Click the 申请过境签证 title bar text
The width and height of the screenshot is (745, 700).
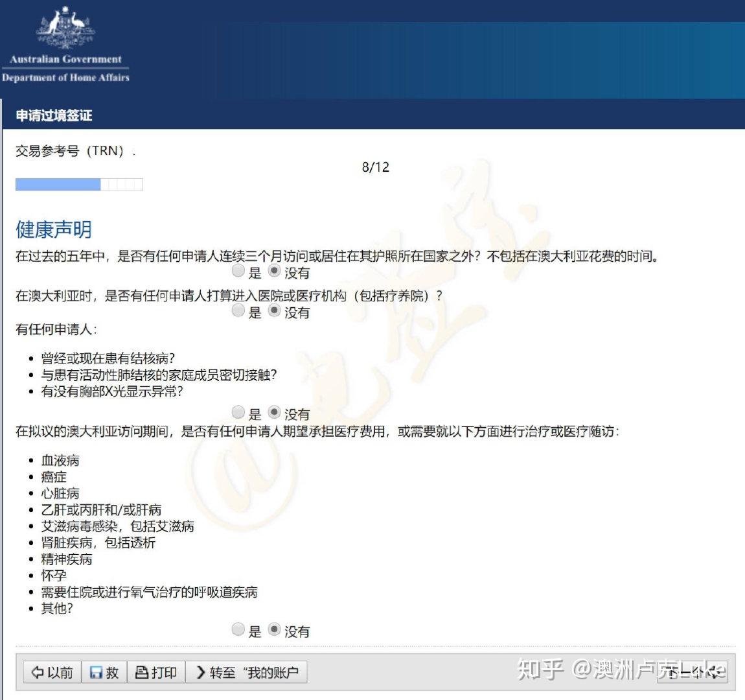54,115
